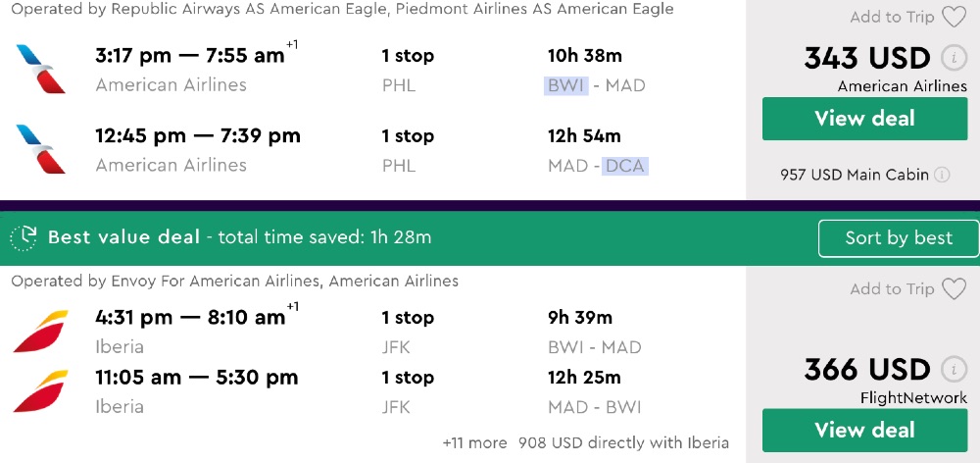Open 908 USD directly with Iberia offer

coord(623,442)
